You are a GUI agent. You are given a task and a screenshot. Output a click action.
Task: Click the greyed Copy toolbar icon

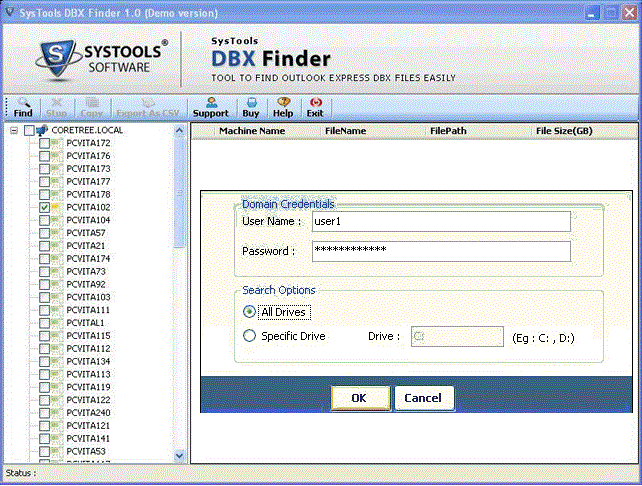(x=92, y=108)
